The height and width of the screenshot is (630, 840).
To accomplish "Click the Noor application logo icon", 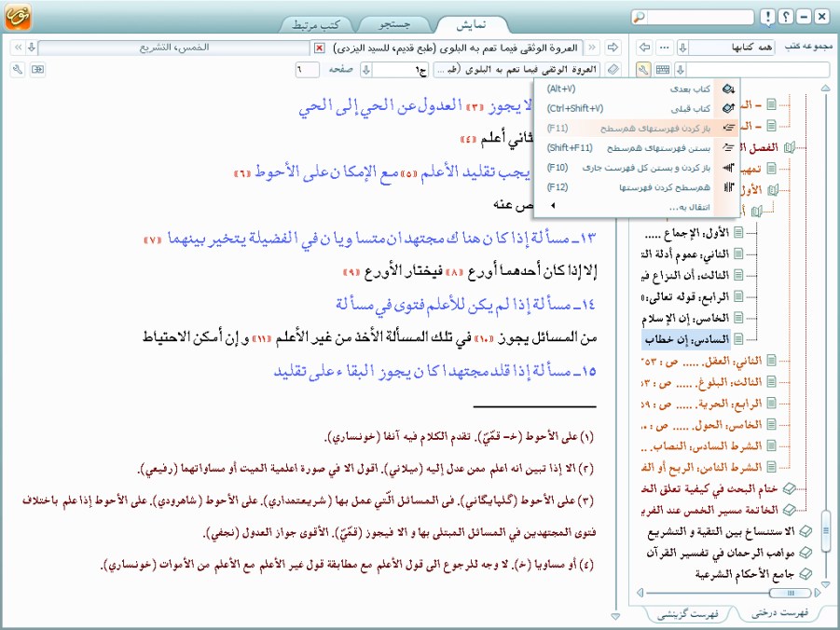I will [18, 17].
